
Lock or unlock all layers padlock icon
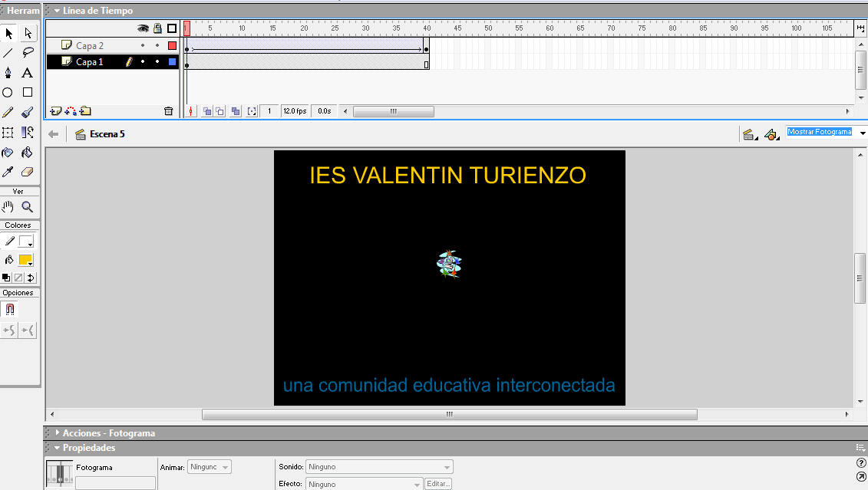[158, 28]
